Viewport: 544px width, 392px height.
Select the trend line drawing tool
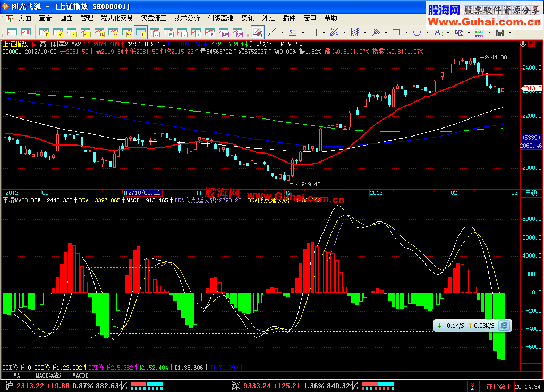coord(273,32)
